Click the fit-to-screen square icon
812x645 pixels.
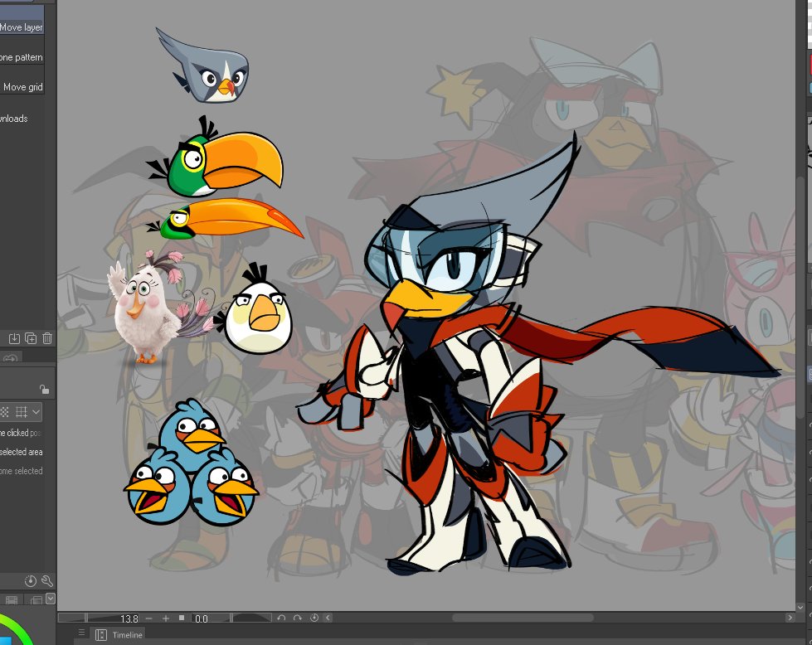tap(182, 618)
